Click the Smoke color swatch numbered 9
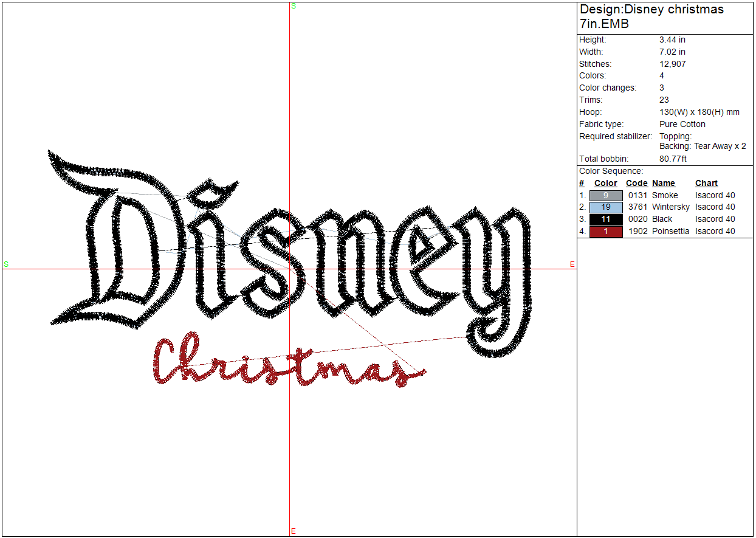Viewport: 756px width, 538px height. [x=605, y=196]
